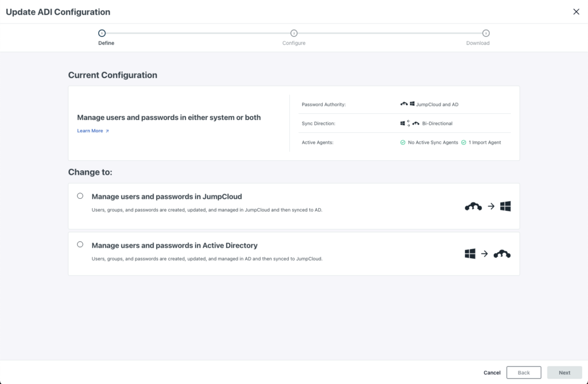The height and width of the screenshot is (384, 588).
Task: Jump to the Configure step
Action: 294,33
